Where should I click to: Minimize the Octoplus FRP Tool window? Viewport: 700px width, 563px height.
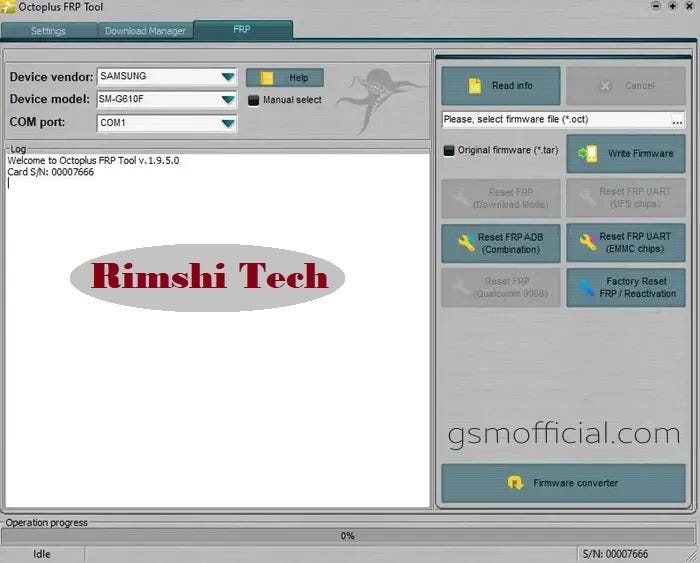(656, 6)
